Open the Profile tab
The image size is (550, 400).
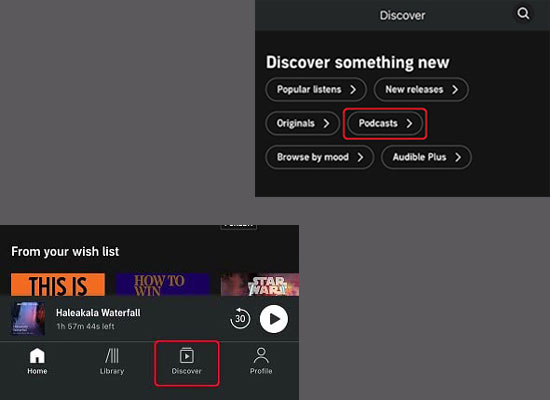[261, 361]
